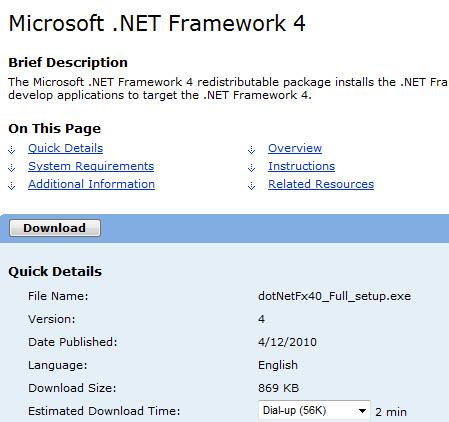
Task: Click the Download Size: label
Action: click(x=72, y=388)
